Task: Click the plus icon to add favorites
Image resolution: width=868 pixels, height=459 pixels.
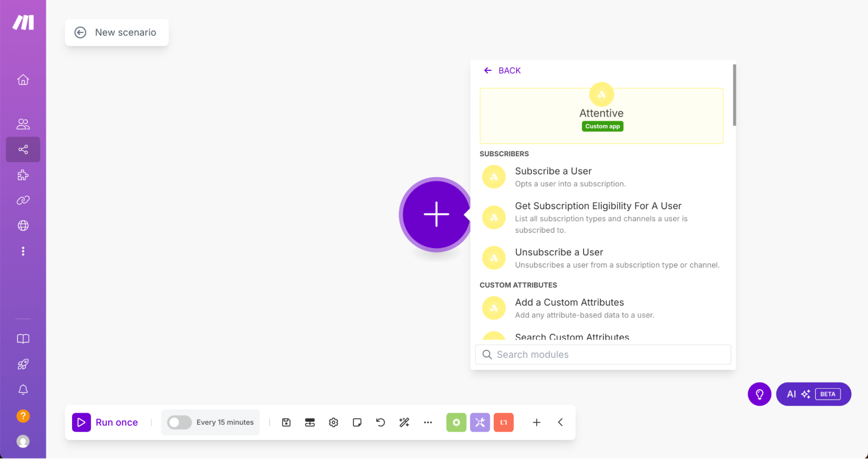Action: point(537,423)
